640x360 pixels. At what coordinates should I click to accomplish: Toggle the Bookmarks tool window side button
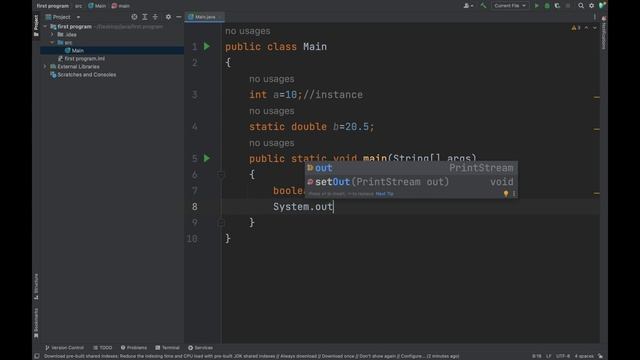(x=36, y=322)
